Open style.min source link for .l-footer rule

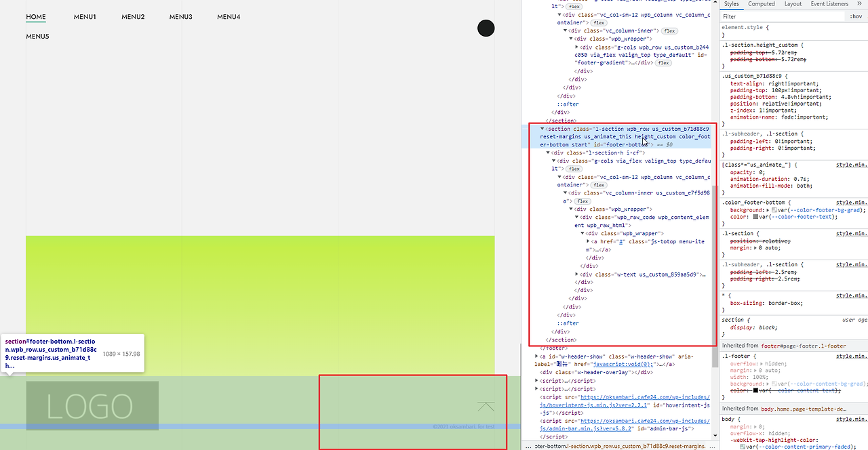click(852, 356)
